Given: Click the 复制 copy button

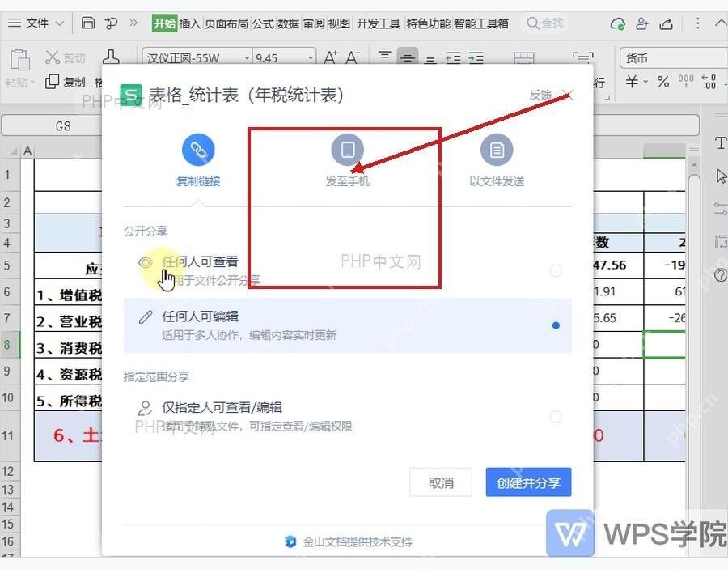Looking at the screenshot, I should point(66,82).
